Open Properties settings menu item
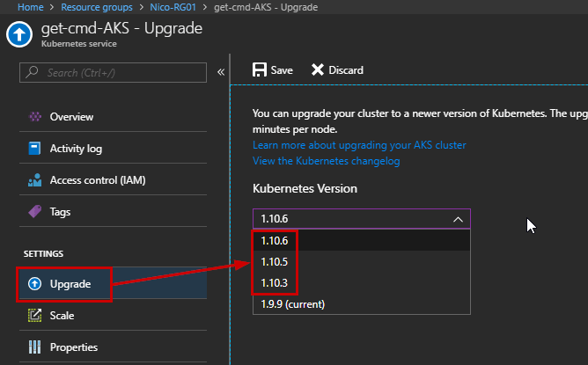Screen dimensions: 588x365 113,347
